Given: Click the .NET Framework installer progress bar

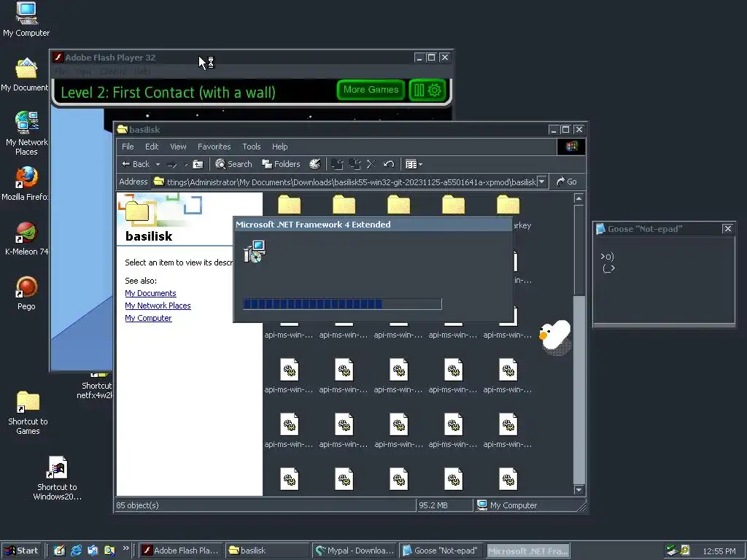Looking at the screenshot, I should (343, 304).
